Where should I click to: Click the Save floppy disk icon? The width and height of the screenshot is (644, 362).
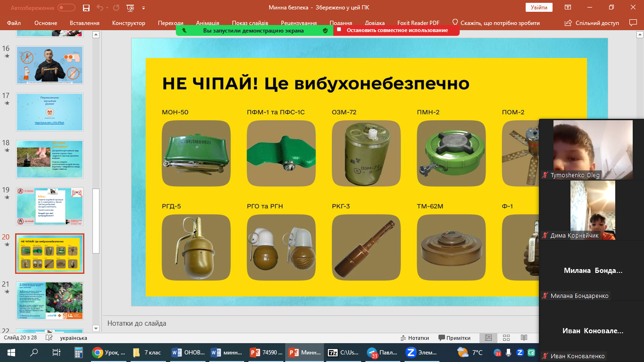click(x=86, y=8)
